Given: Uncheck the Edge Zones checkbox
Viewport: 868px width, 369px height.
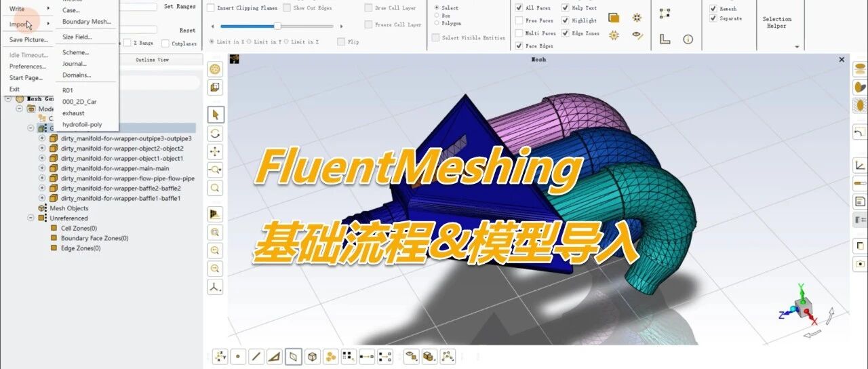Looking at the screenshot, I should pyautogui.click(x=566, y=33).
